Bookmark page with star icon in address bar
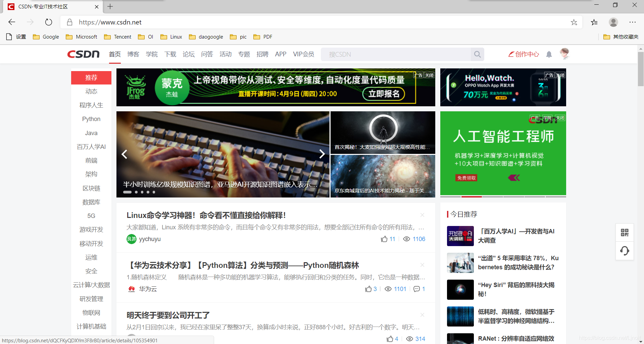 (574, 22)
